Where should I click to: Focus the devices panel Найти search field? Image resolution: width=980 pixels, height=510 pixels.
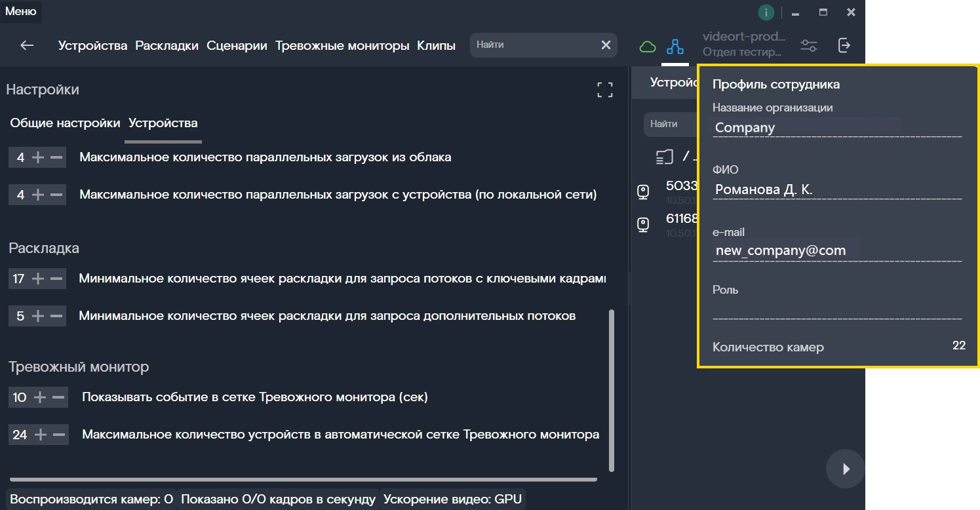(671, 123)
